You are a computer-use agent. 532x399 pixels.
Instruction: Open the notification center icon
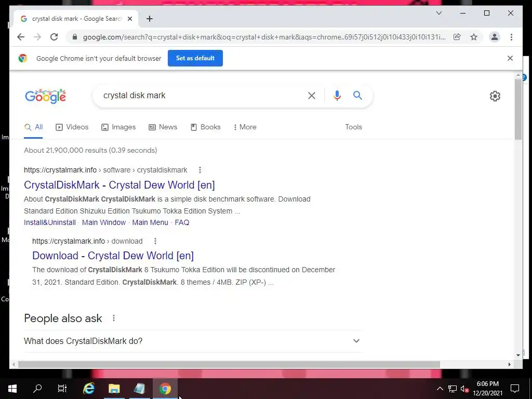[515, 389]
